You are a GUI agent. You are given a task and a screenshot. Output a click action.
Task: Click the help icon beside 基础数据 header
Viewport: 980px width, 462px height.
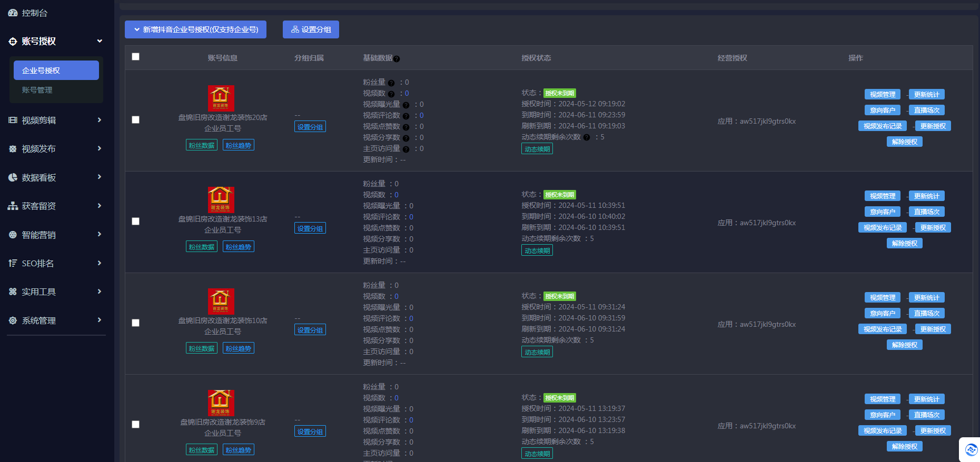[x=397, y=59]
